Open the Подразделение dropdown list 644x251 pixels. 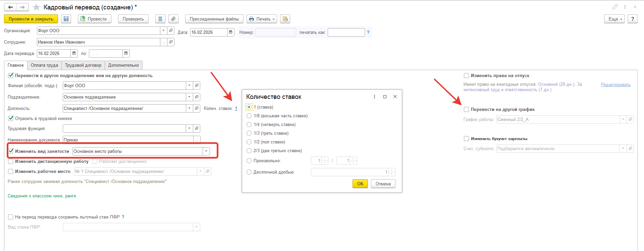189,97
